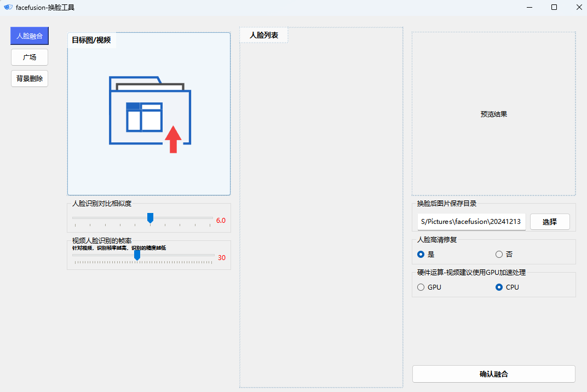
Task: Switch to the 广场 tab
Action: [x=30, y=57]
